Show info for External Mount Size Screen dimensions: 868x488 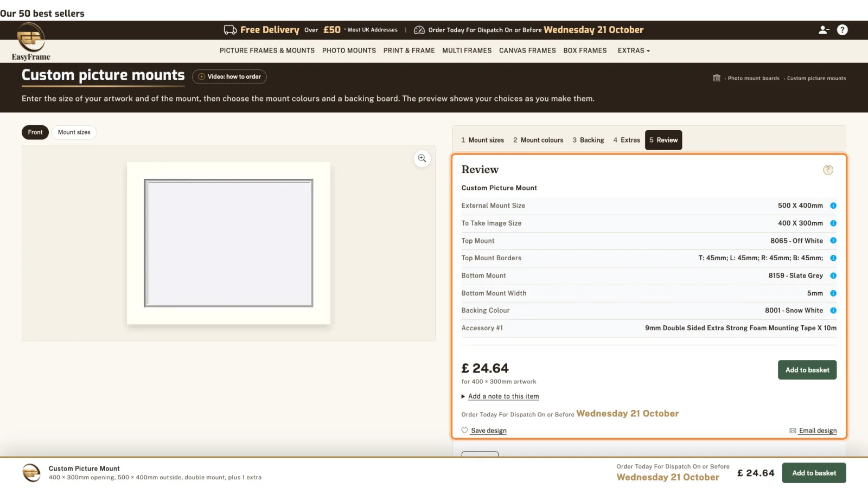[833, 206]
